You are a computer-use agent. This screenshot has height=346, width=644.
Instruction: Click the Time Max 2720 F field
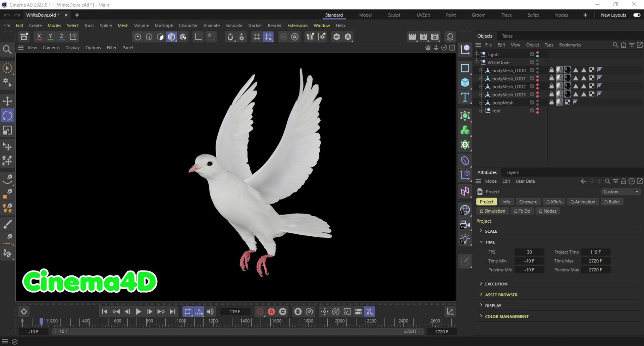pyautogui.click(x=595, y=261)
